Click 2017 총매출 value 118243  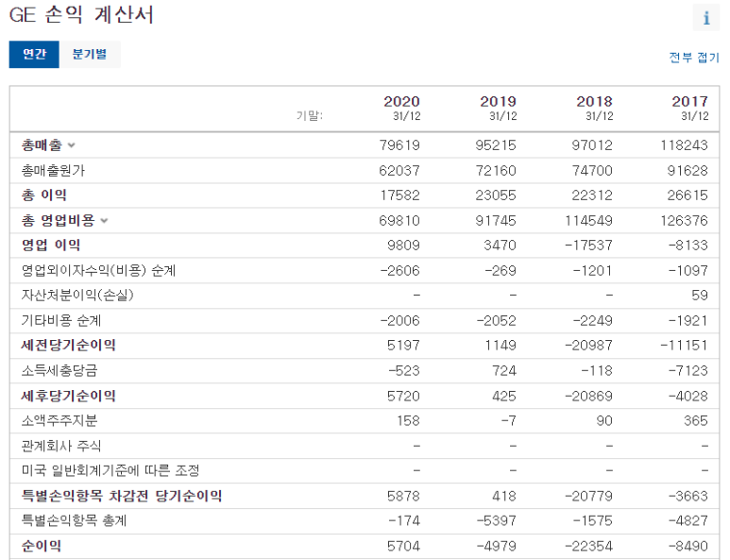(685, 145)
